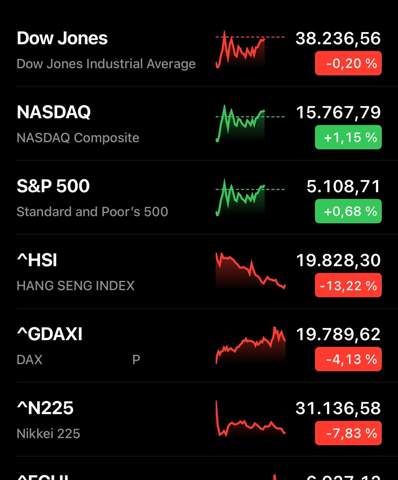398x480 pixels.
Task: Toggle the DAX -4,13 % change badge
Action: (348, 359)
